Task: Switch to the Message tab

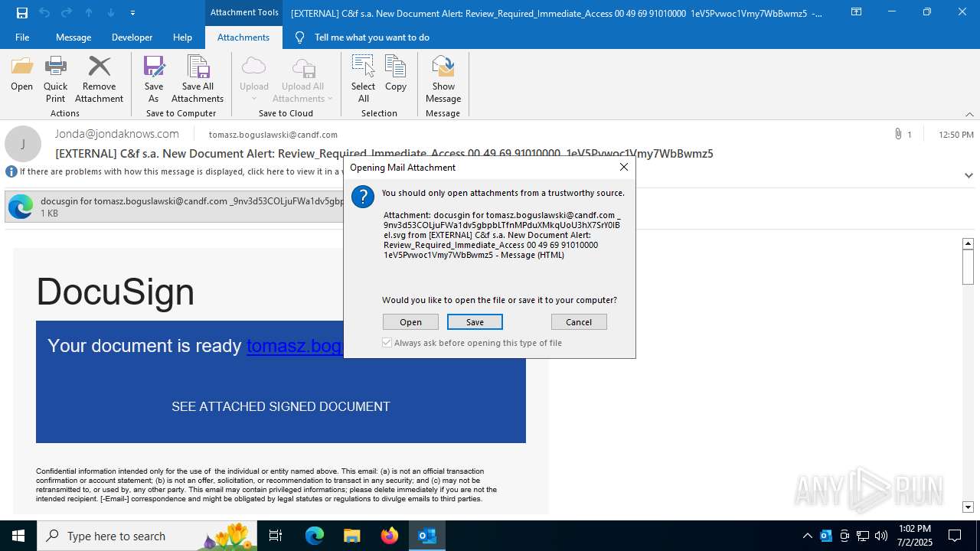Action: (x=72, y=37)
